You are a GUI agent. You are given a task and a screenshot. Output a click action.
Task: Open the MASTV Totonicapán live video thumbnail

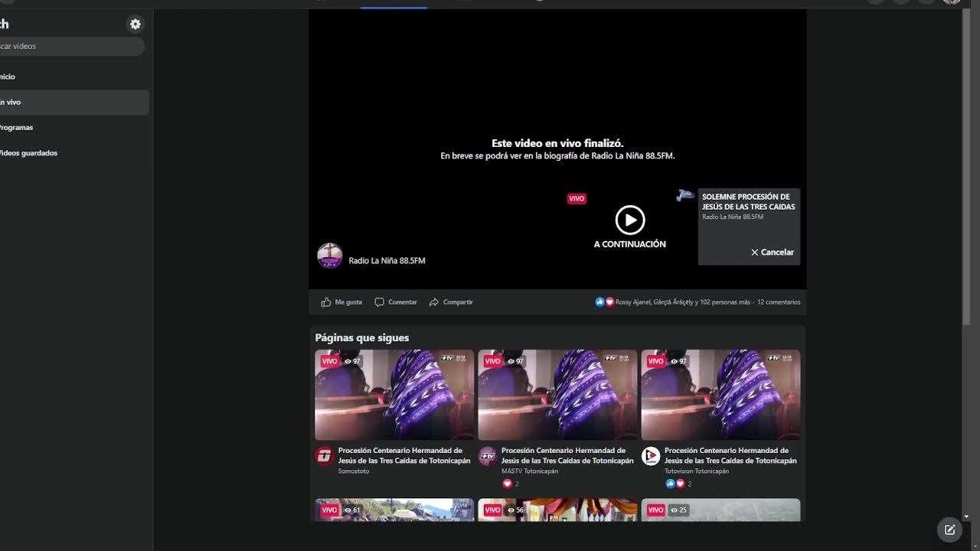[x=557, y=395]
